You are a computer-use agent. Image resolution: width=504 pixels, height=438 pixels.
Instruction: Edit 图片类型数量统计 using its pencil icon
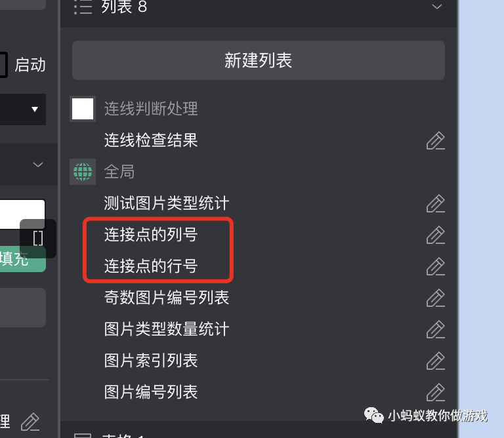point(436,329)
